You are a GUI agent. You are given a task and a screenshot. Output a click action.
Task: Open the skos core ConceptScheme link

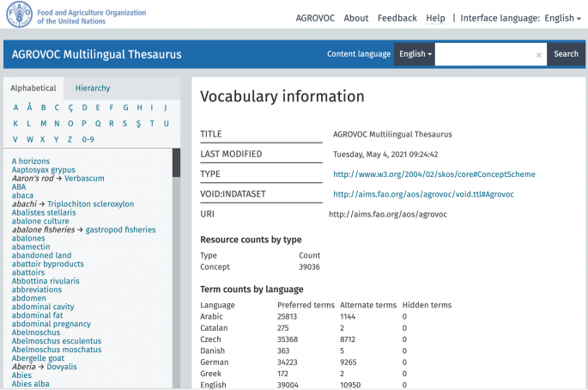click(434, 174)
